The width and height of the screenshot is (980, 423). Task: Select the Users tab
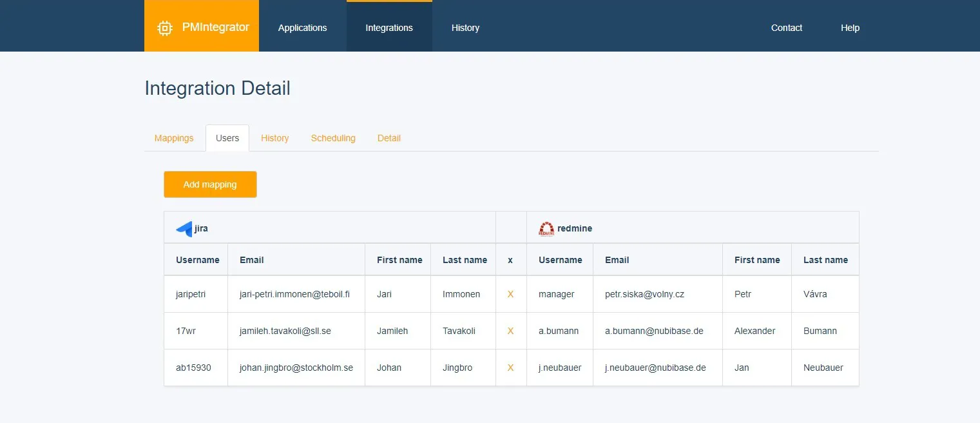click(227, 137)
